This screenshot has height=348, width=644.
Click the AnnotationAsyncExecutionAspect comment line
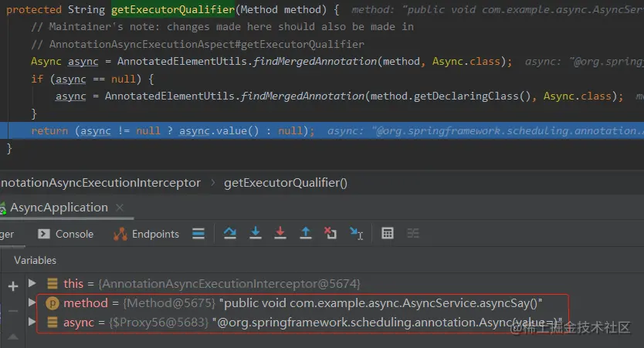pyautogui.click(x=198, y=44)
